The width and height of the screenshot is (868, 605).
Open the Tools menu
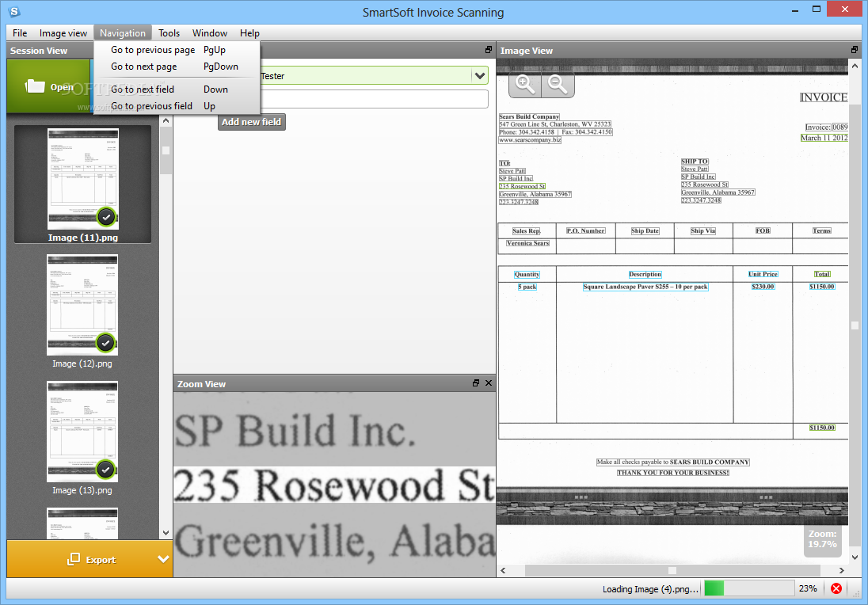tap(169, 33)
